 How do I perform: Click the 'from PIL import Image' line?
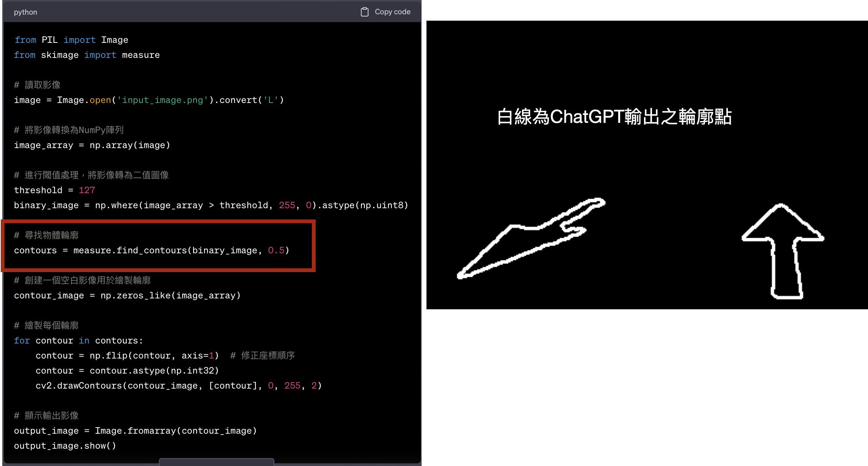coord(71,40)
